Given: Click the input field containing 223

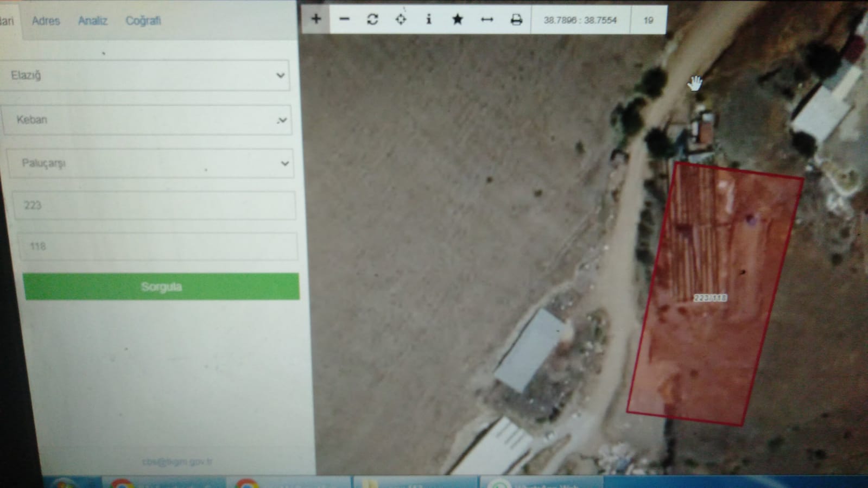Looking at the screenshot, I should point(155,205).
